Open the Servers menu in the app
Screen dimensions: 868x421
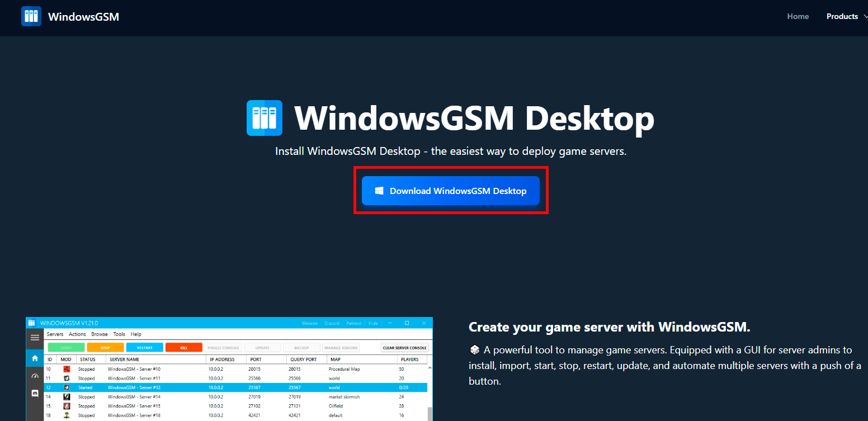(55, 334)
